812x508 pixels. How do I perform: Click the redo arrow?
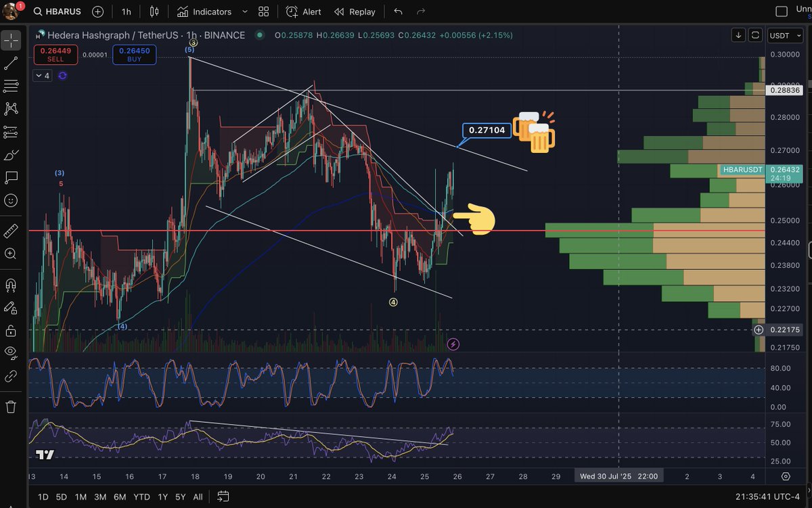(x=421, y=11)
